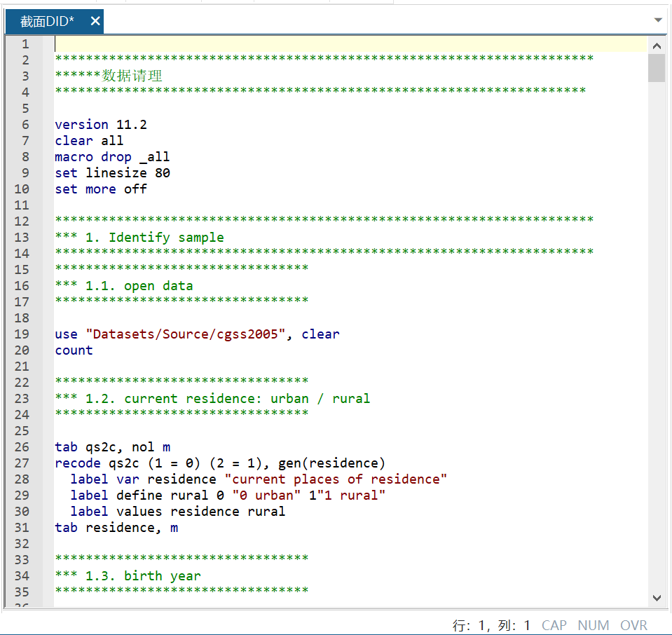Screen dimensions: 672x635
Task: Click the comment '*** 1.3. birth year'
Action: [x=128, y=576]
